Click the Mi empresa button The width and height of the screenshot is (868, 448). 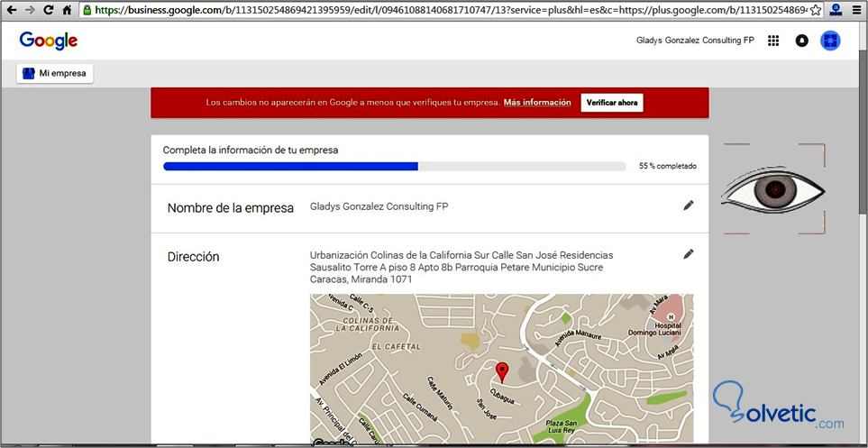[55, 73]
